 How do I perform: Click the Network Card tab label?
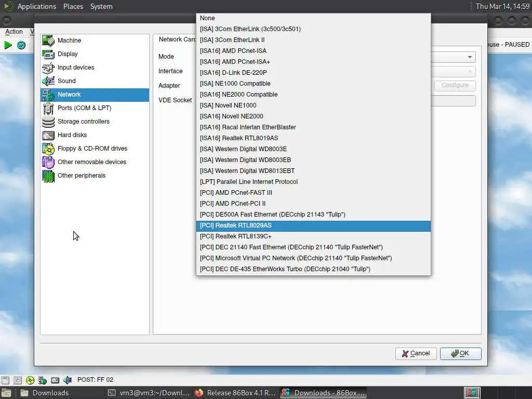tap(177, 39)
